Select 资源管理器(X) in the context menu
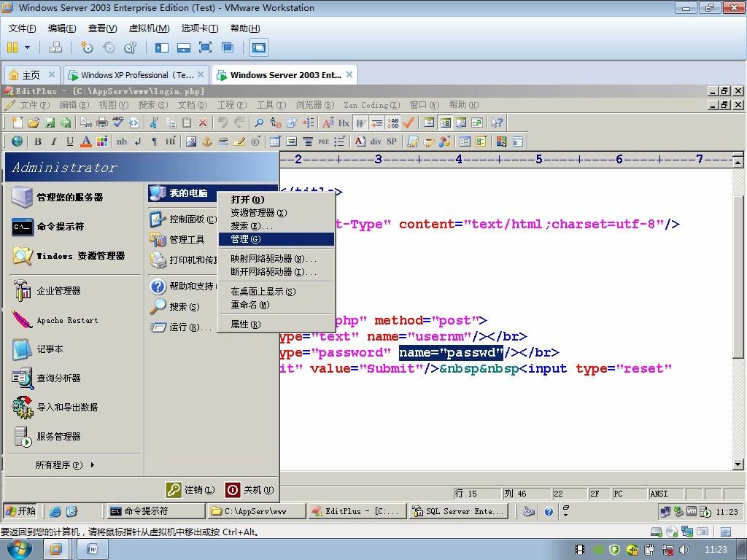The height and width of the screenshot is (560, 747). 276,212
